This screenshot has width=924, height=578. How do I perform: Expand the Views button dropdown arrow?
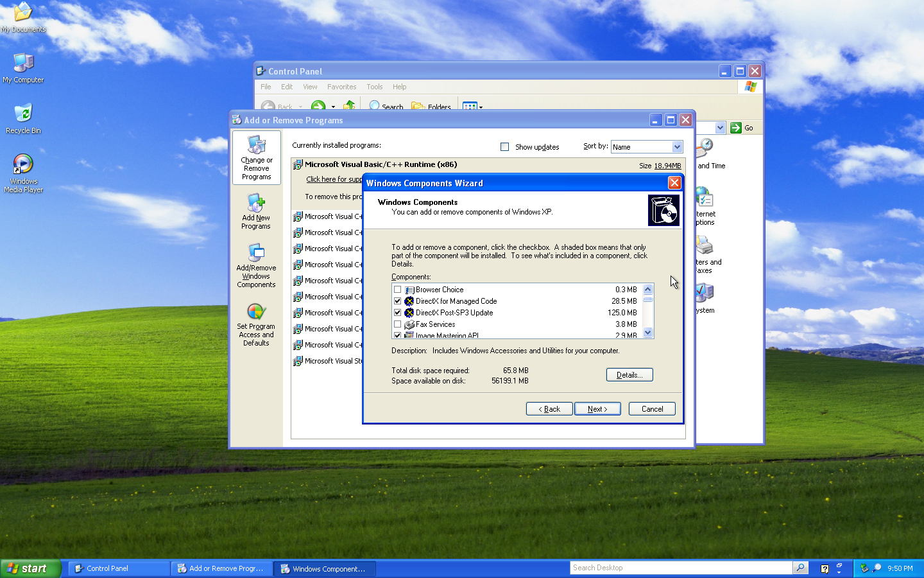click(481, 107)
